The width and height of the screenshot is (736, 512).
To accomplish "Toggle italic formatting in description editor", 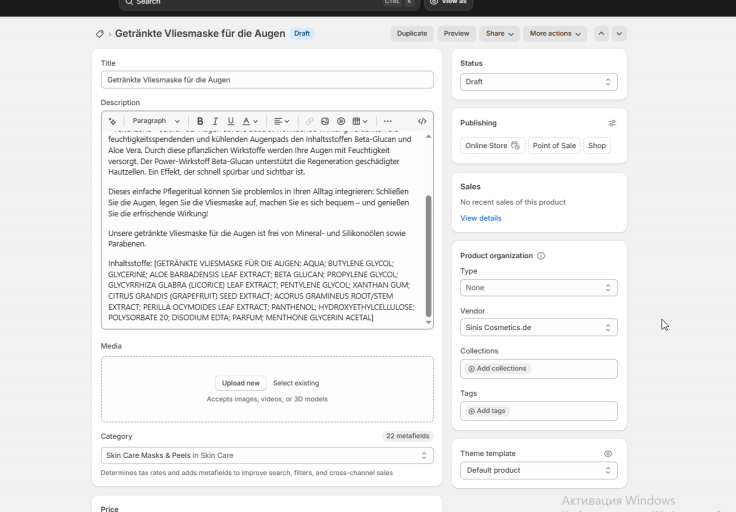I will pos(215,121).
